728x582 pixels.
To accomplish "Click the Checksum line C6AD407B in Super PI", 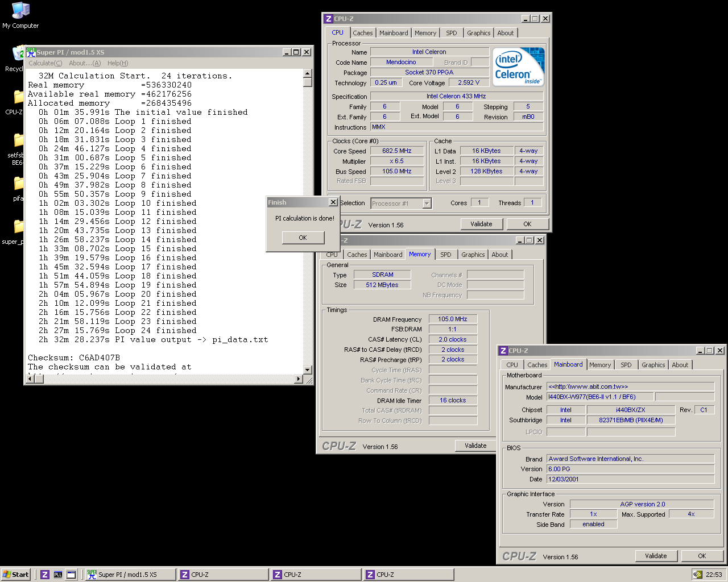I will (74, 357).
